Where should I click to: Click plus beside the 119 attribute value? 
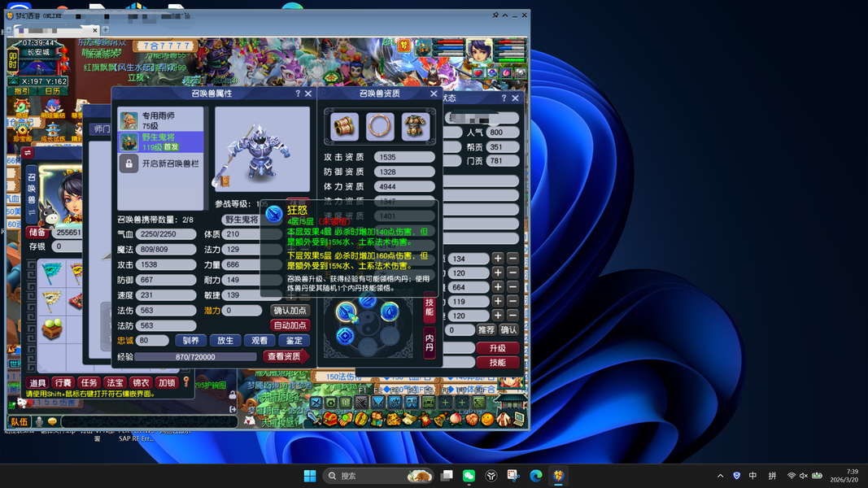(x=498, y=302)
